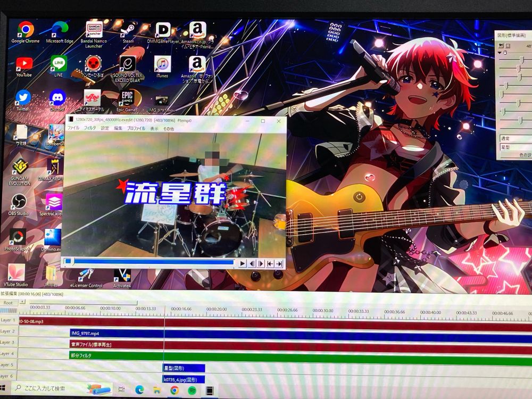Open 星型 figure type dropdown
Viewport: 532px width, 399px height.
pos(516,147)
